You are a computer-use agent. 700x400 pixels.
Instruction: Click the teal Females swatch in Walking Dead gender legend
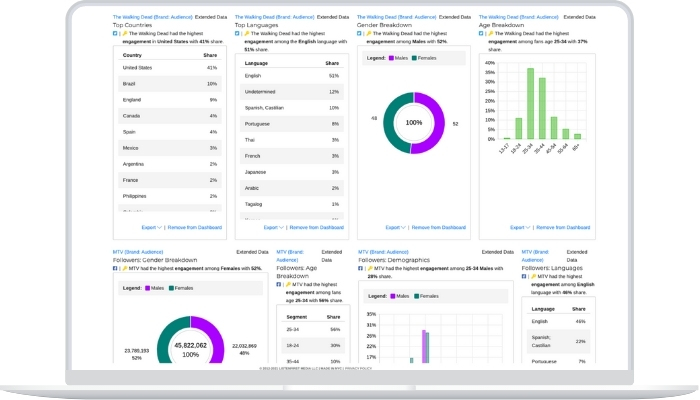pos(414,58)
